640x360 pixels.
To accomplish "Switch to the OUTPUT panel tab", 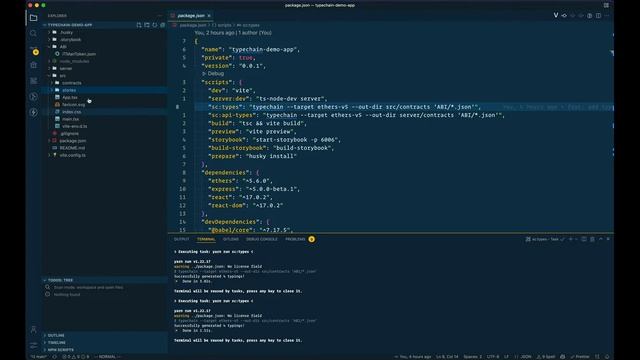I will click(182, 239).
